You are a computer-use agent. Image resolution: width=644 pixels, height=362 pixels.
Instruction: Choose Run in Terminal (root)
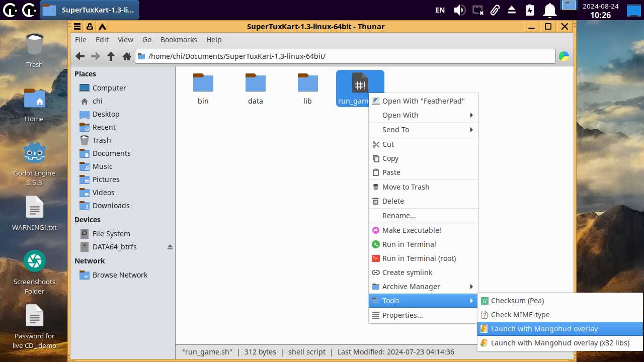pos(423,258)
